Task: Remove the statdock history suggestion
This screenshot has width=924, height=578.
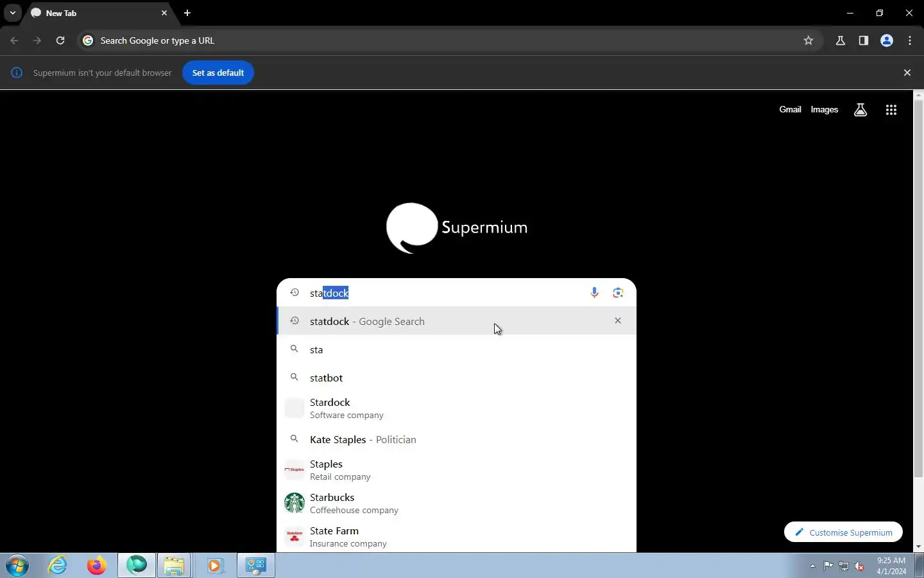Action: pos(618,320)
